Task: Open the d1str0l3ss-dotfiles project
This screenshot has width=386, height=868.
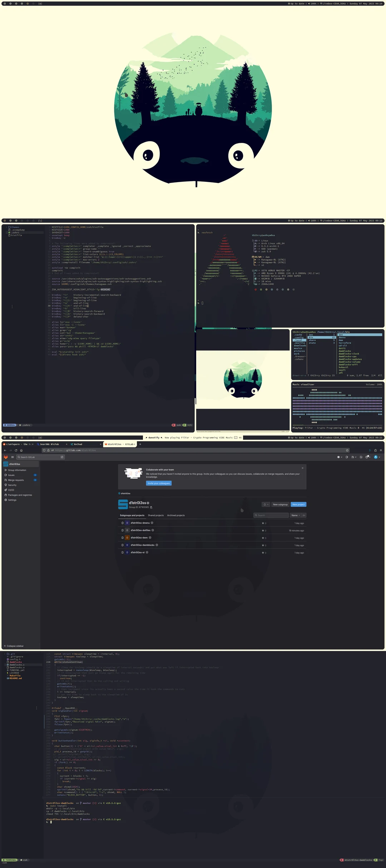Action: [x=140, y=530]
